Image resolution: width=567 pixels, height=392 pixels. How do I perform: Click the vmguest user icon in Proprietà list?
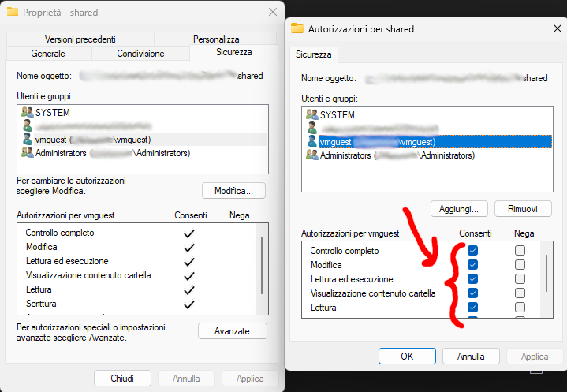(x=28, y=139)
